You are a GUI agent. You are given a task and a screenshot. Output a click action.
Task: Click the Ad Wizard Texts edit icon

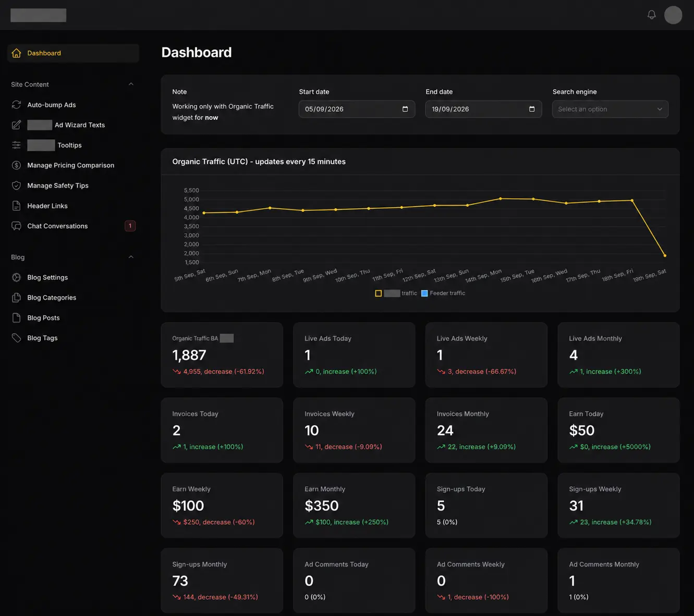pyautogui.click(x=16, y=125)
